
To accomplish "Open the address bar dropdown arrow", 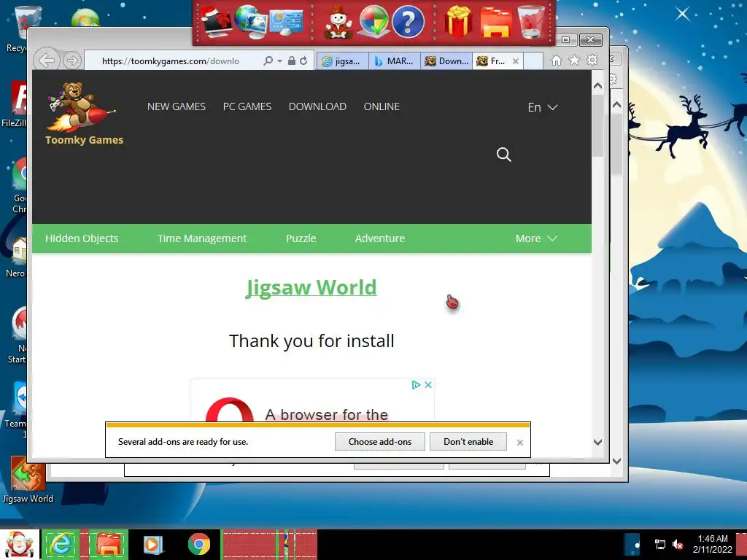I will pyautogui.click(x=279, y=61).
